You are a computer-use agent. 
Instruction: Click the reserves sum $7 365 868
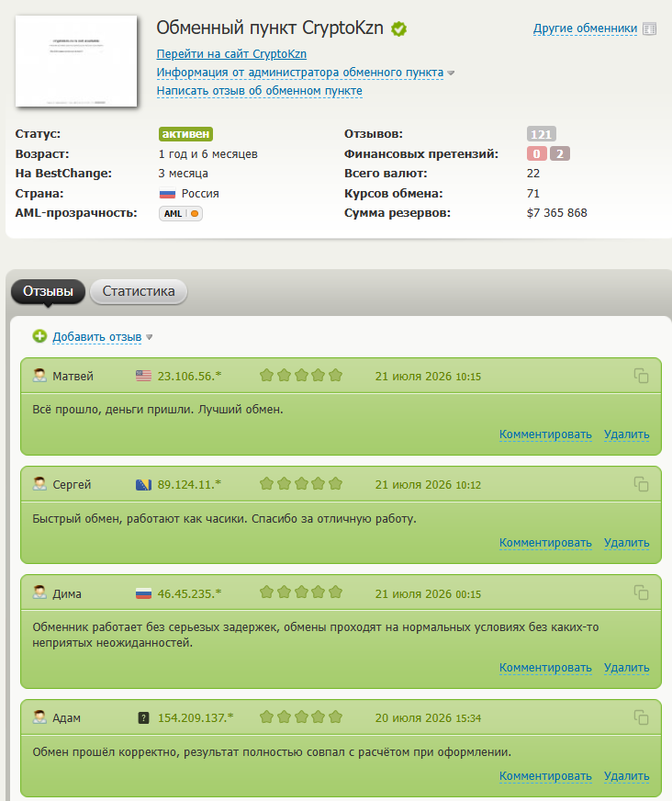coord(557,213)
